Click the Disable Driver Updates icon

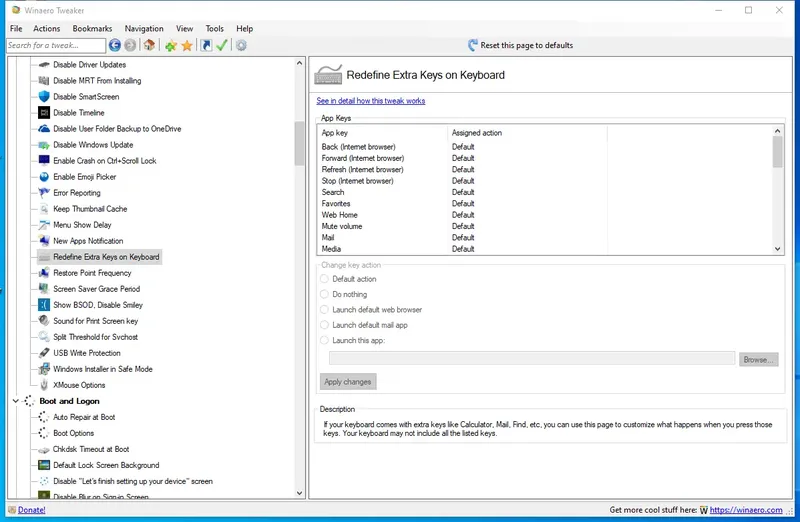pyautogui.click(x=44, y=65)
